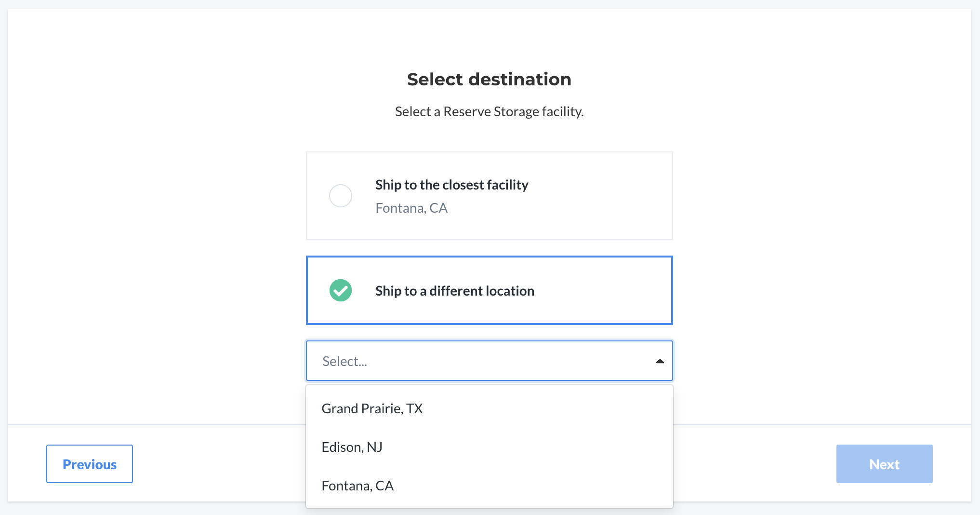980x515 pixels.
Task: Collapse the dropdown using the caret arrow
Action: 660,361
